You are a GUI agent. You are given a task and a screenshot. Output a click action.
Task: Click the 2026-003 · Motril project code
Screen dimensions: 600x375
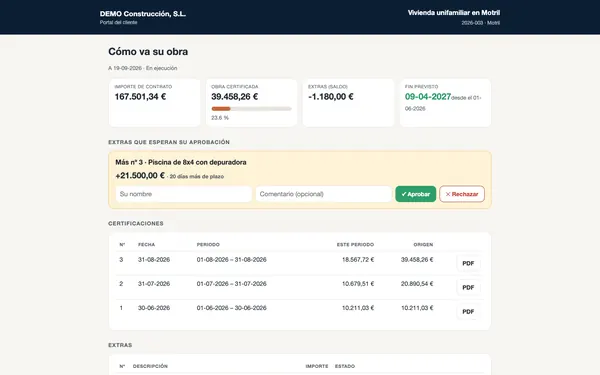[x=481, y=23]
